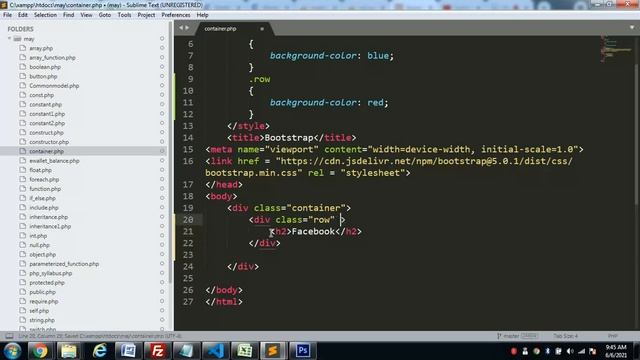
Task: Open const.php in the sidebar
Action: coord(42,95)
